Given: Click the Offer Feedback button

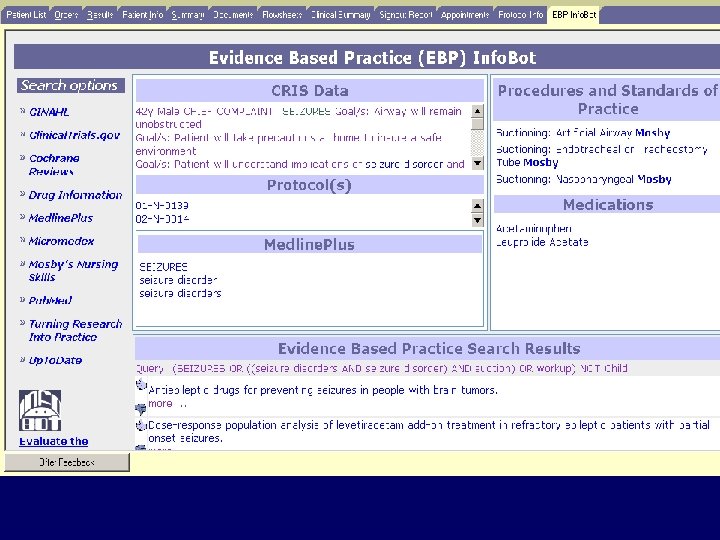Looking at the screenshot, I should (67, 462).
